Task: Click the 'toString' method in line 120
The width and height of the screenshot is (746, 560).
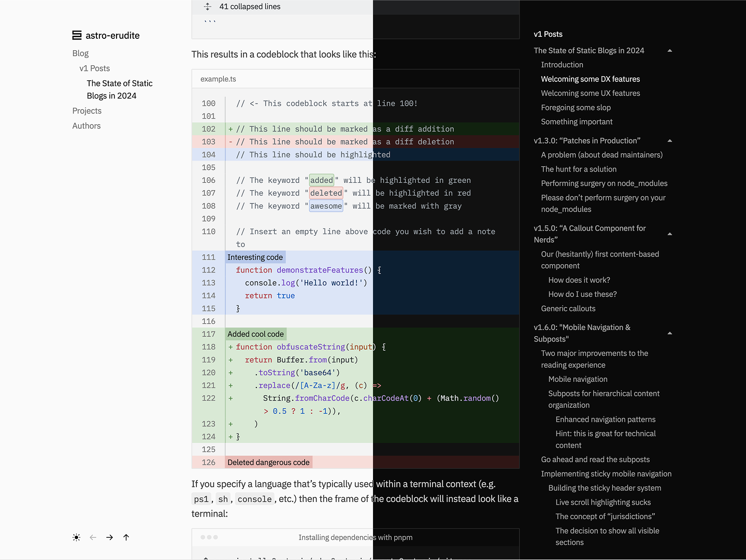Action: [277, 373]
